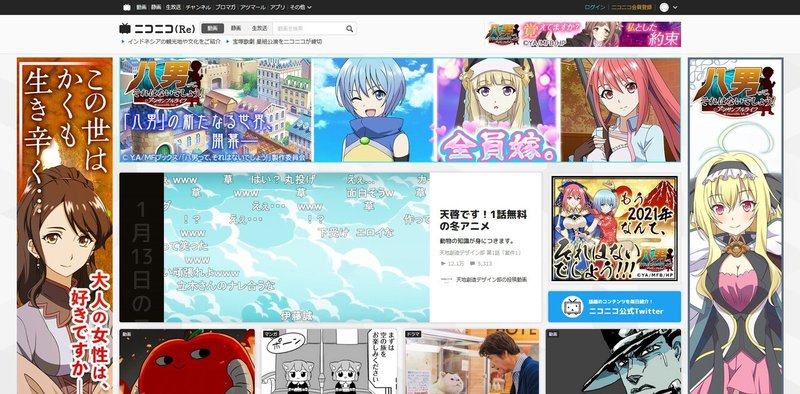Click the comment count icon beside 5,313

tap(472, 263)
